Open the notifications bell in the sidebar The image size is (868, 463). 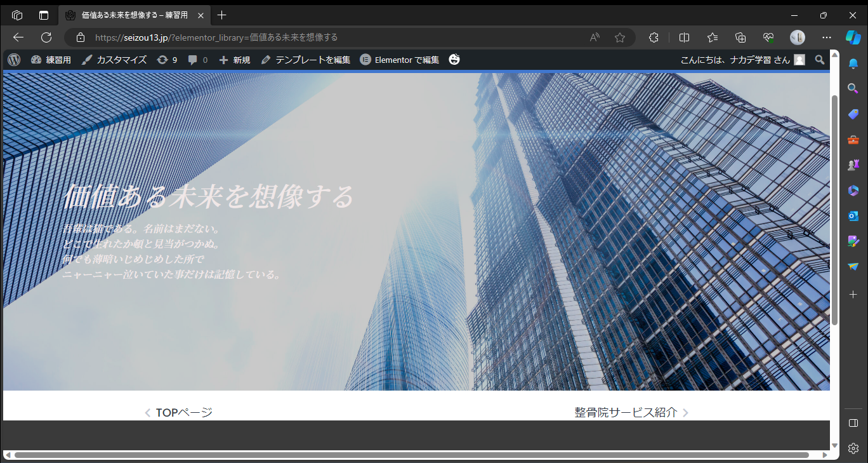click(x=853, y=63)
